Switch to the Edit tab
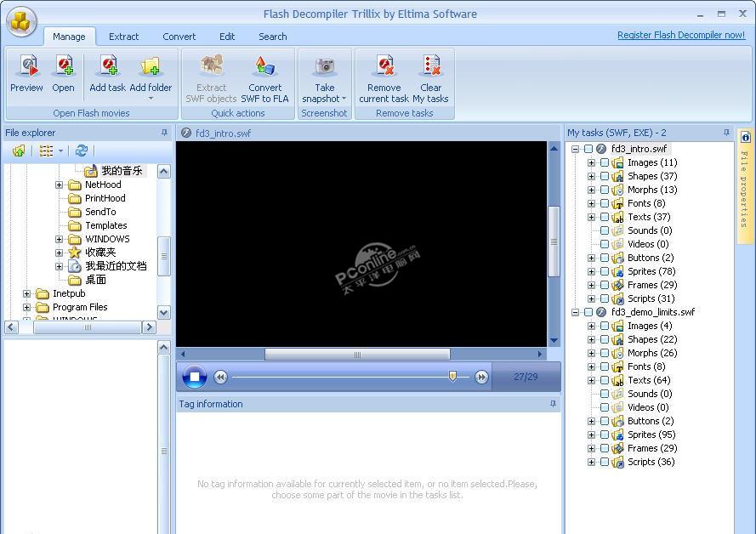This screenshot has height=534, width=756. point(227,37)
